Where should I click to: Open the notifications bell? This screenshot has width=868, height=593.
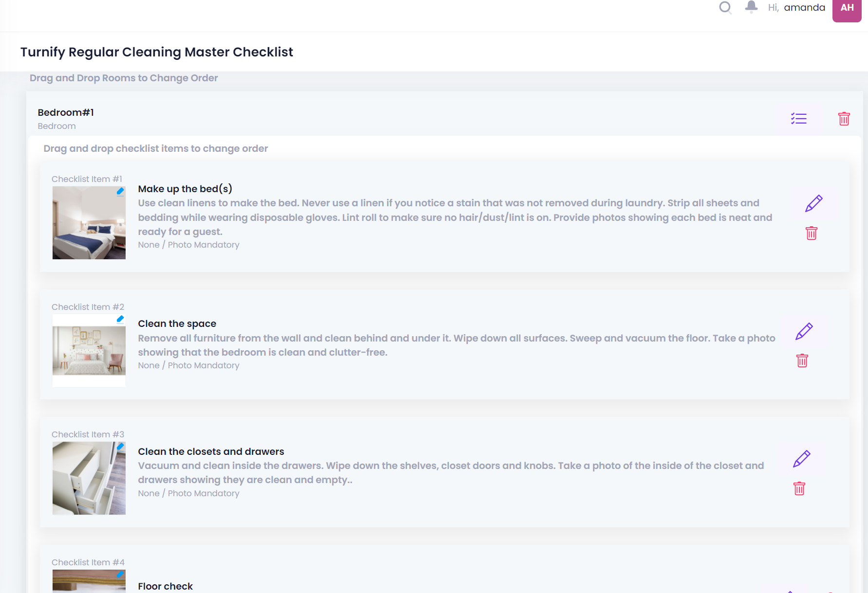point(751,7)
